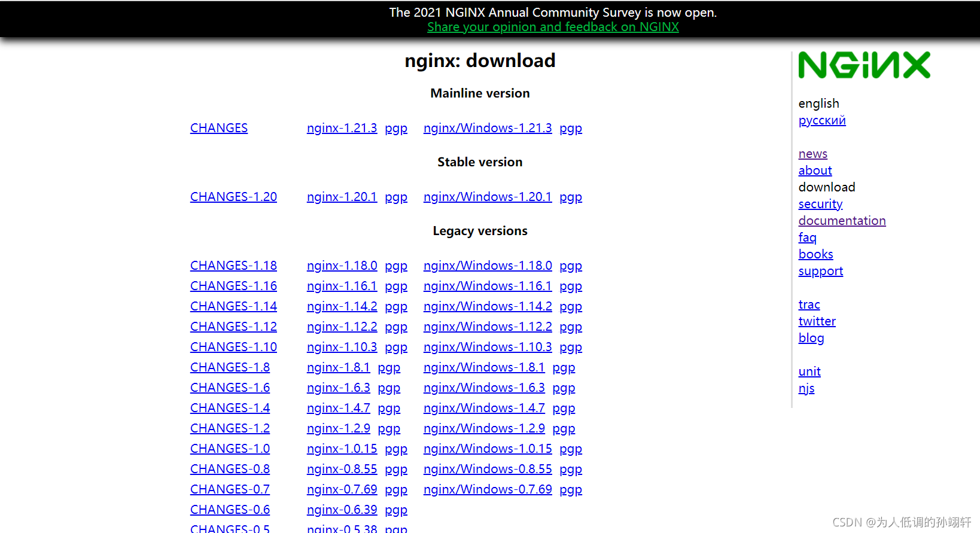980x533 pixels.
Task: Download nginx/Windows-1.4.7
Action: [484, 408]
